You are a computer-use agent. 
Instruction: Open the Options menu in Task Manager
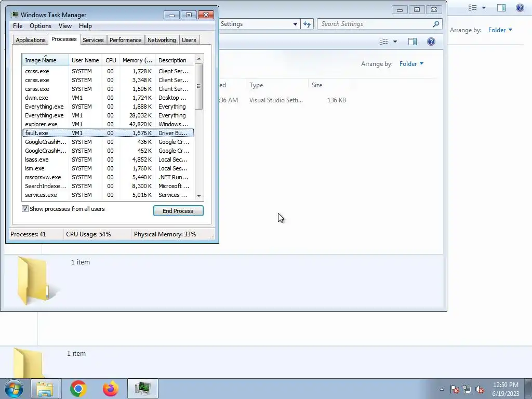pyautogui.click(x=41, y=26)
